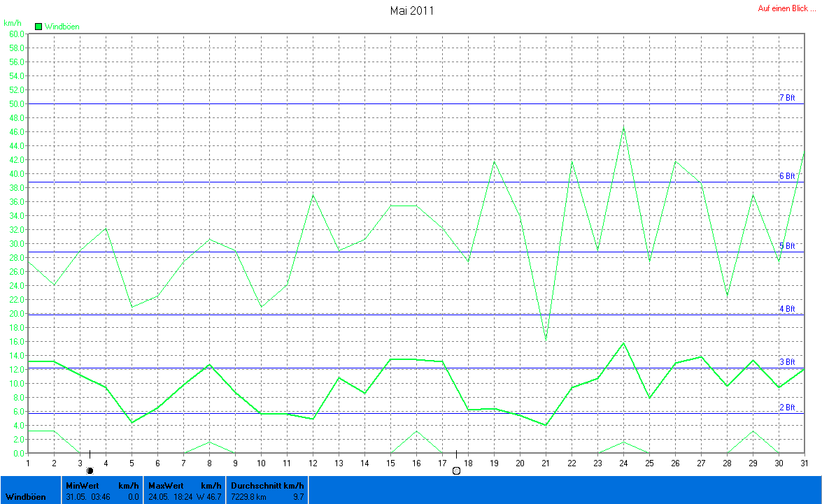Screen dimensions: 822x504
Task: Click the 'Mai 2011' chart title
Action: 411,10
